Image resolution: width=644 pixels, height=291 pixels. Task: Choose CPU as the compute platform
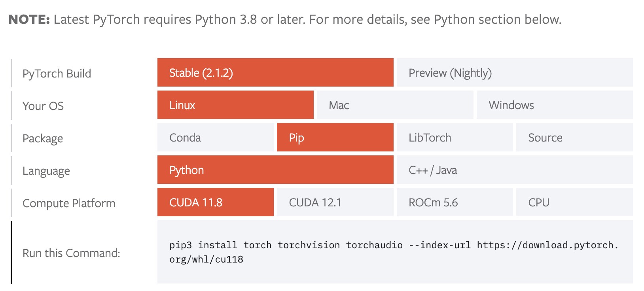(574, 202)
